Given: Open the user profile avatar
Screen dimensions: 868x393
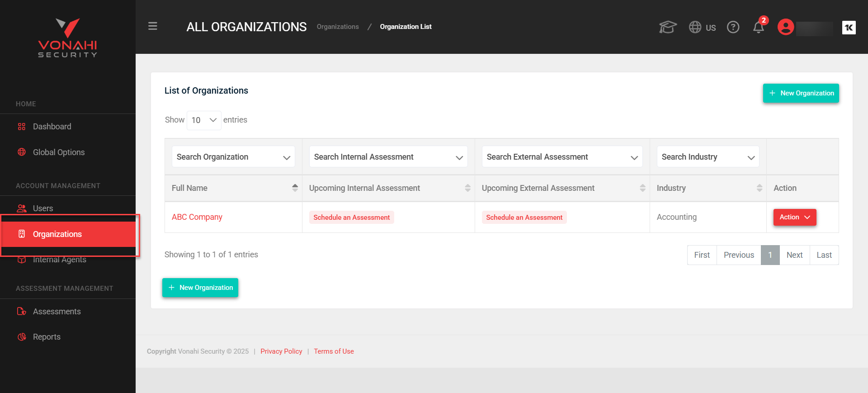Looking at the screenshot, I should pyautogui.click(x=786, y=27).
